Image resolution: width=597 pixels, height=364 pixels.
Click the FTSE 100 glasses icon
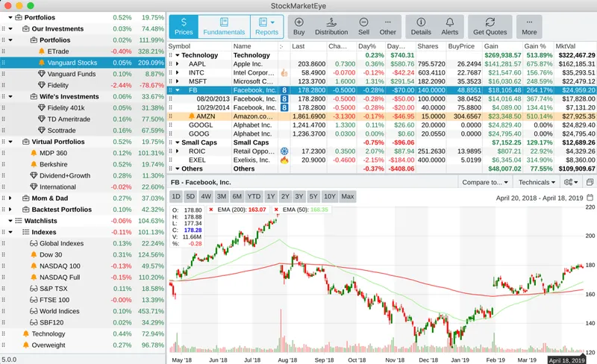[34, 300]
